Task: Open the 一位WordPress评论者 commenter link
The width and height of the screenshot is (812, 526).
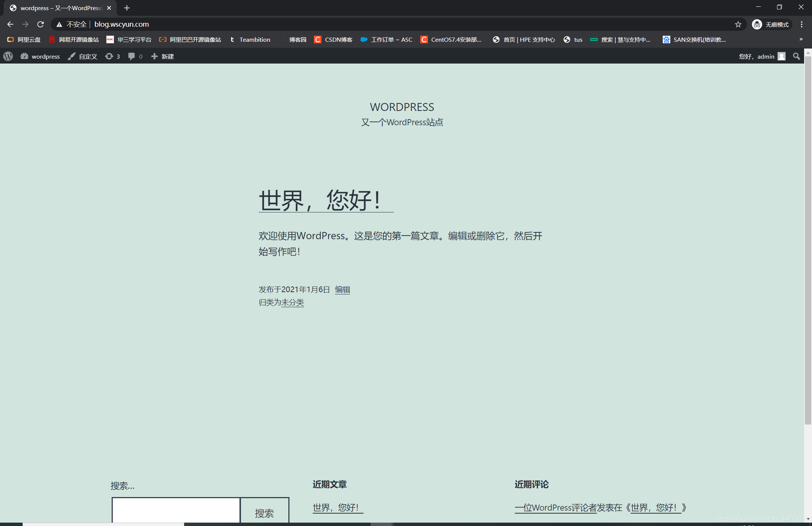Action: (556, 508)
